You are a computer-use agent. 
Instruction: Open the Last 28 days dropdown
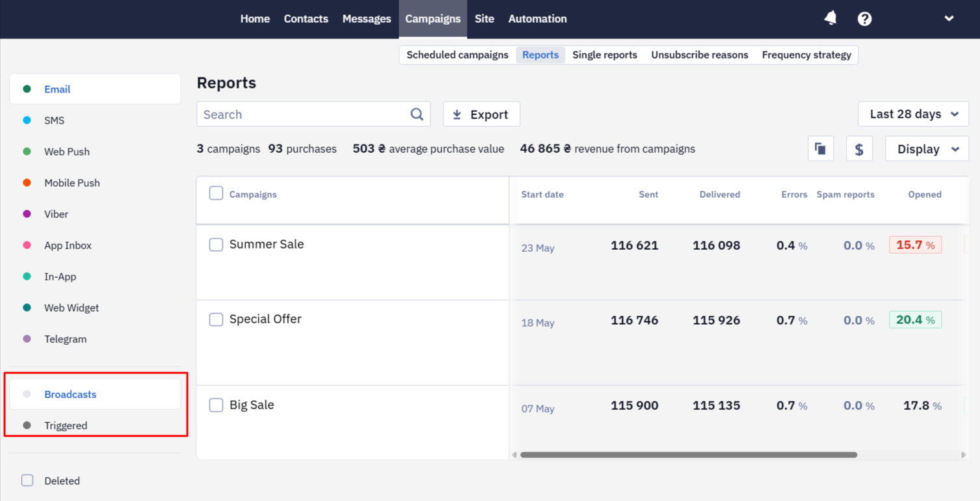tap(914, 114)
